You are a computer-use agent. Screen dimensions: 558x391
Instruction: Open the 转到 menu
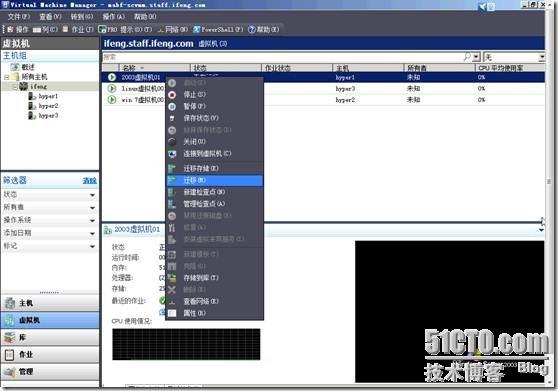coord(81,16)
